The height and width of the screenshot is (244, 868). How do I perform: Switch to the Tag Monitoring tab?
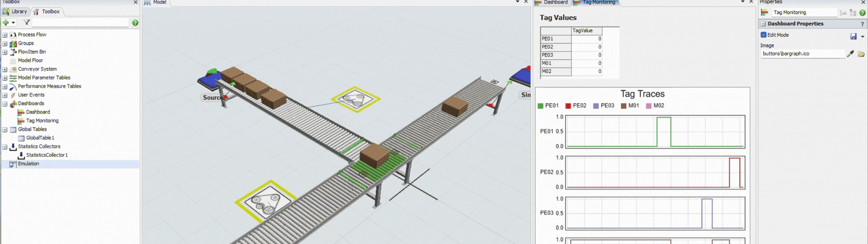coord(595,2)
